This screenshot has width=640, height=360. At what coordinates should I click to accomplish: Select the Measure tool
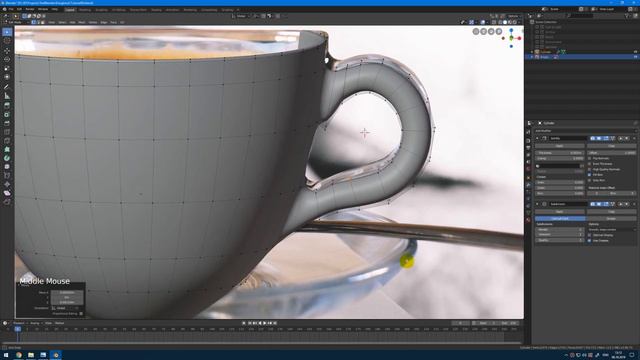pyautogui.click(x=7, y=96)
